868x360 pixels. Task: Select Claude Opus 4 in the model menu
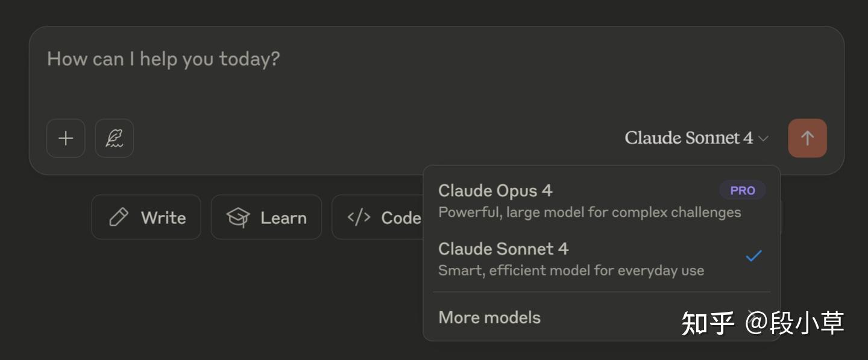pyautogui.click(x=495, y=191)
